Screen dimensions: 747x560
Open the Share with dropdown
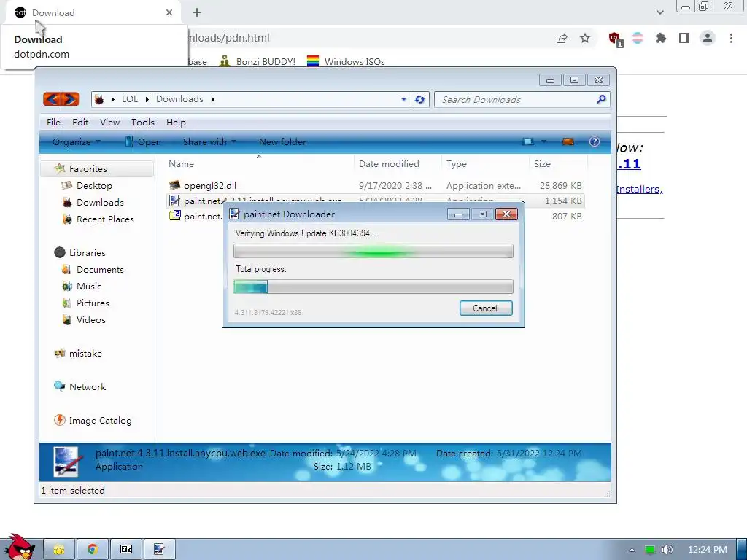pyautogui.click(x=209, y=142)
